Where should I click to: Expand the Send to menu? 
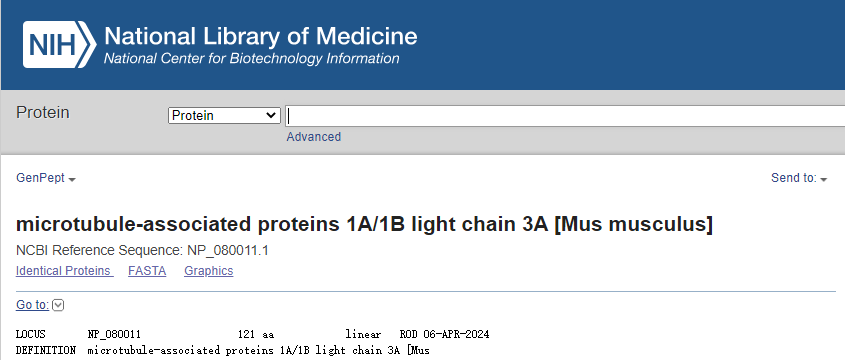pyautogui.click(x=799, y=178)
